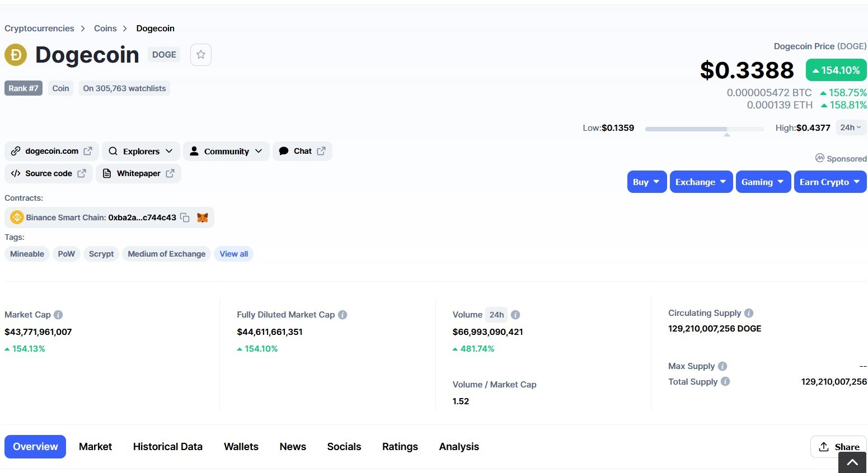Click the 0.000005472 BTC price

pos(769,93)
